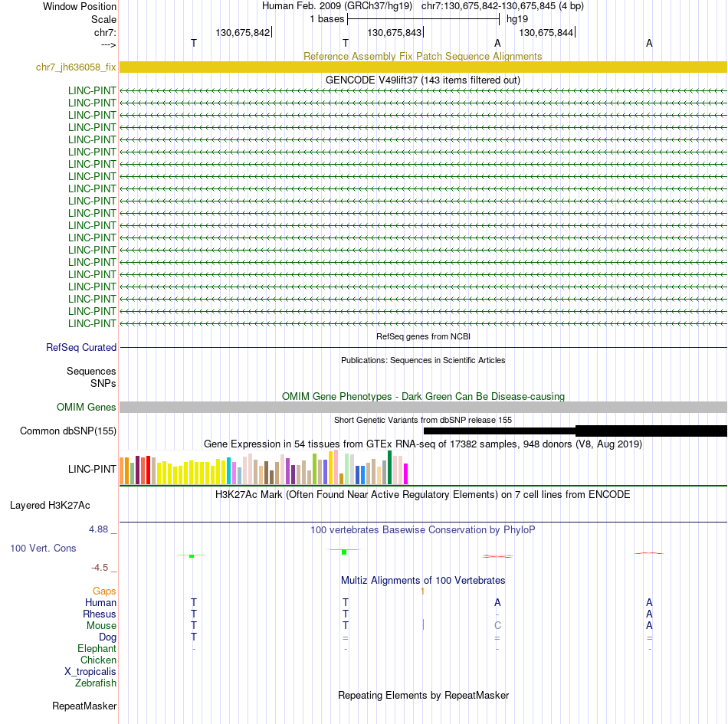This screenshot has width=728, height=724.
Task: Click the Layered H3K27Ac label
Action: click(x=50, y=506)
